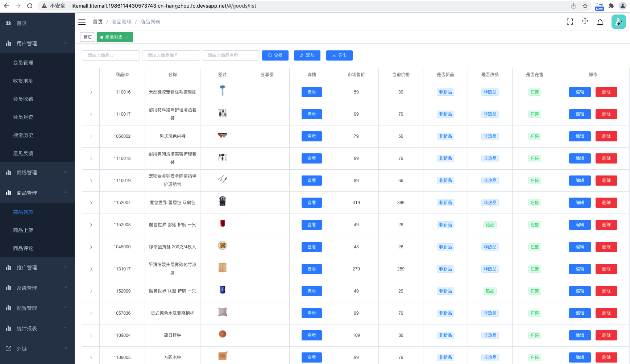
Task: Open 商品评论 from the sidebar menu
Action: [23, 248]
